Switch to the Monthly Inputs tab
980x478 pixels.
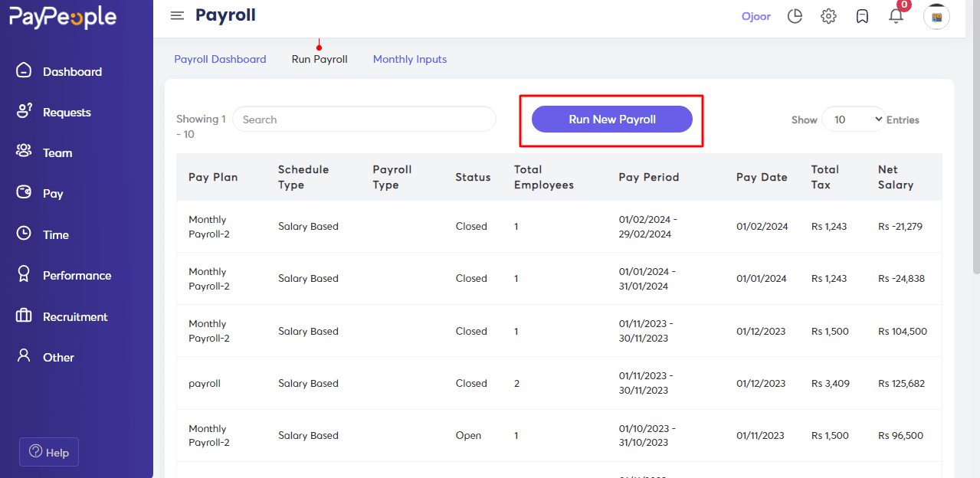[x=409, y=59]
